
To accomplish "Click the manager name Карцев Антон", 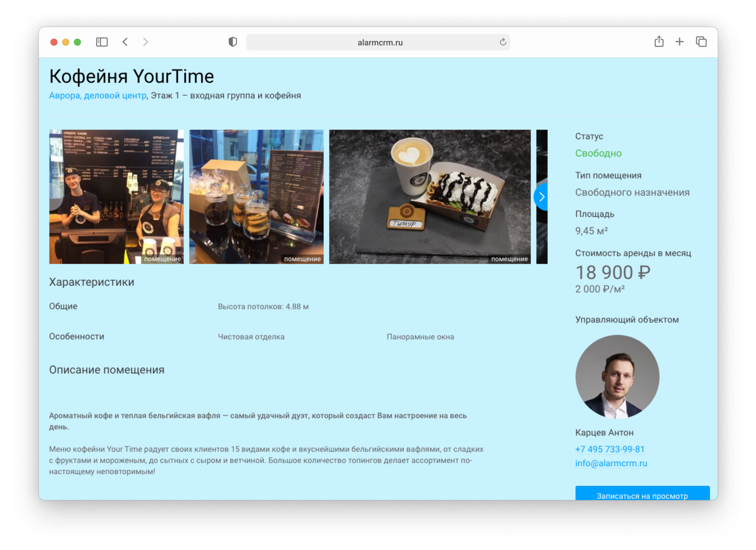I will point(604,433).
